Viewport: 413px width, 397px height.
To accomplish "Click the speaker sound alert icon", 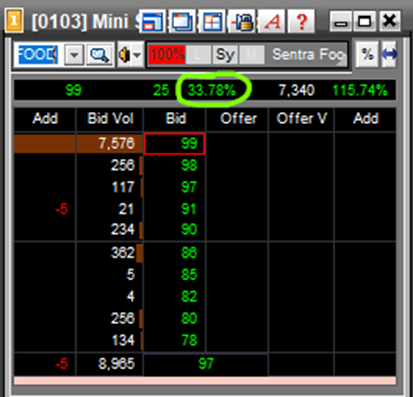I will click(x=125, y=54).
